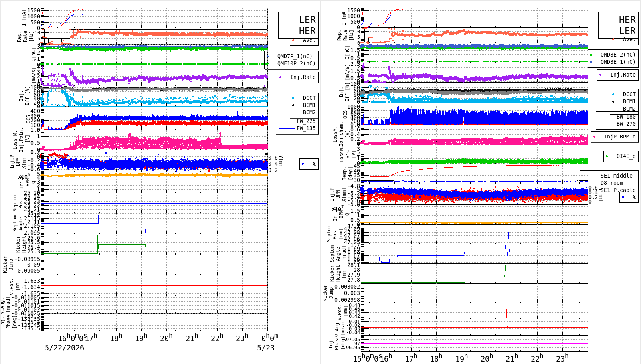Image resolution: width=641 pixels, height=364 pixels.
Task: Click the Temp. [deg] axis label
Action: [x=348, y=174]
